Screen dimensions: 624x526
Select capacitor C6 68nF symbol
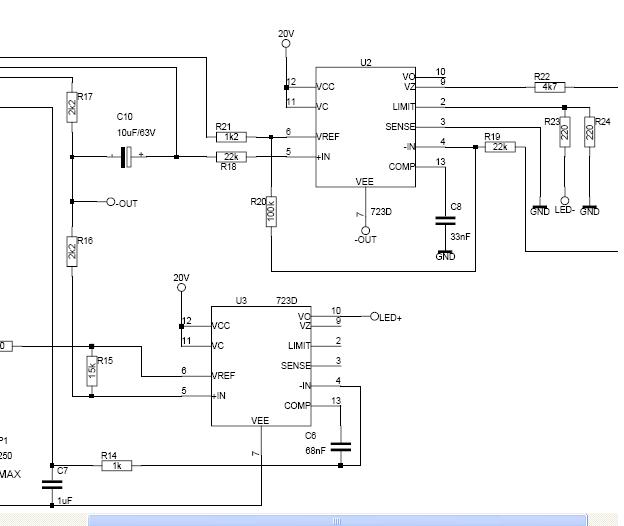coord(340,445)
